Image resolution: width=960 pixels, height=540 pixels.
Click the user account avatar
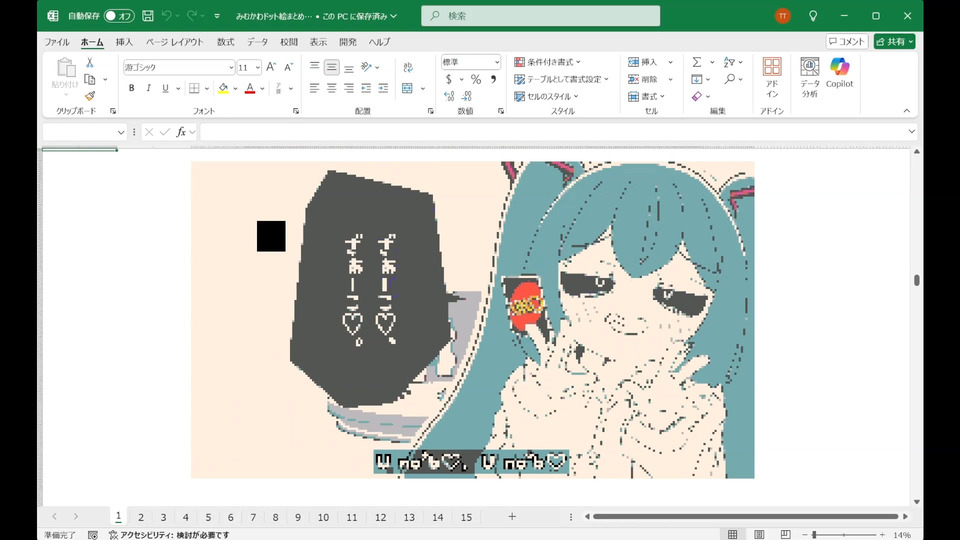[782, 16]
